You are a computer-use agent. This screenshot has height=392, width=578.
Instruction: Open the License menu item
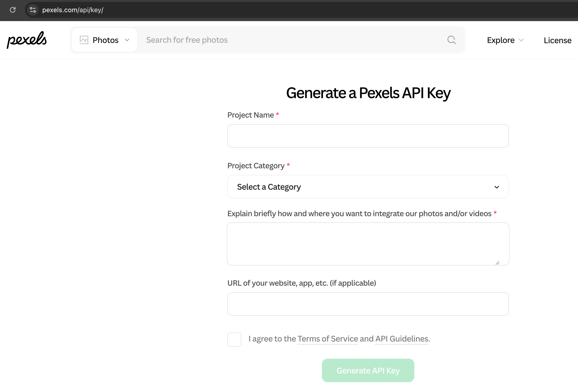pyautogui.click(x=557, y=40)
